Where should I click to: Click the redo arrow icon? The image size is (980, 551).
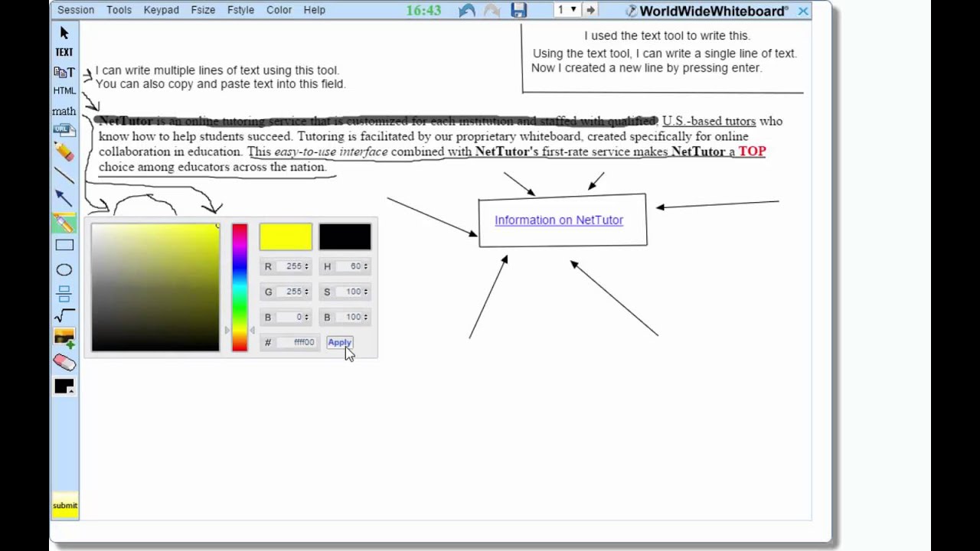click(492, 11)
